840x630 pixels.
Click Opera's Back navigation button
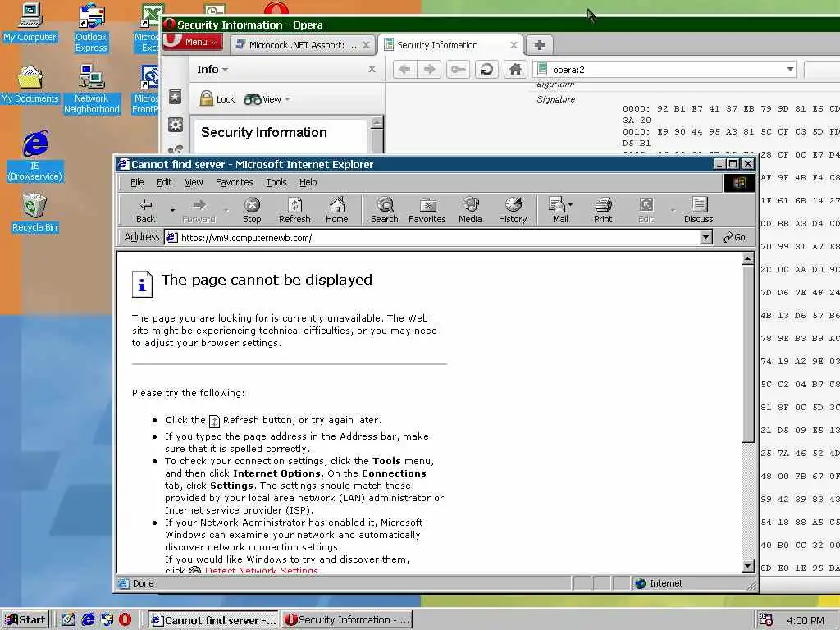[405, 69]
